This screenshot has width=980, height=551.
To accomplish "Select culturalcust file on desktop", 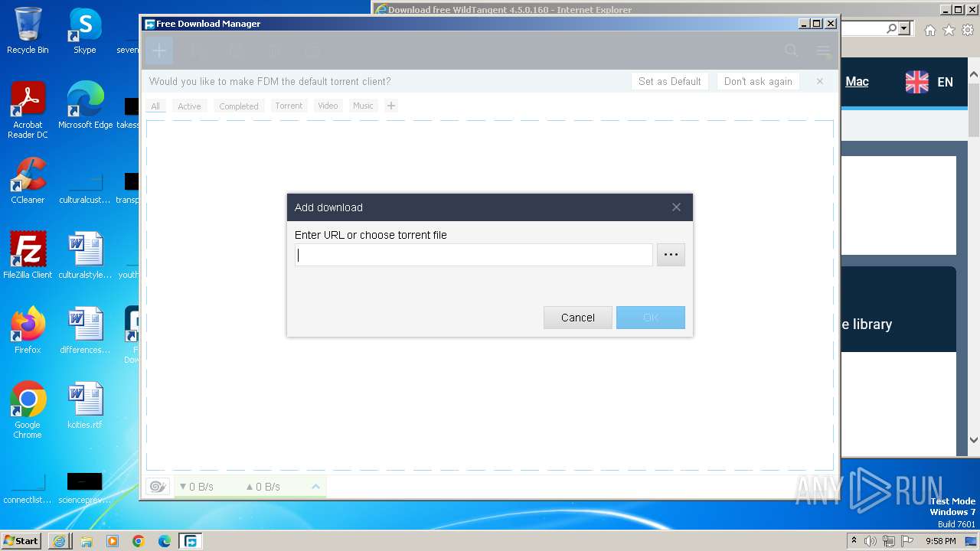I will 85,185.
